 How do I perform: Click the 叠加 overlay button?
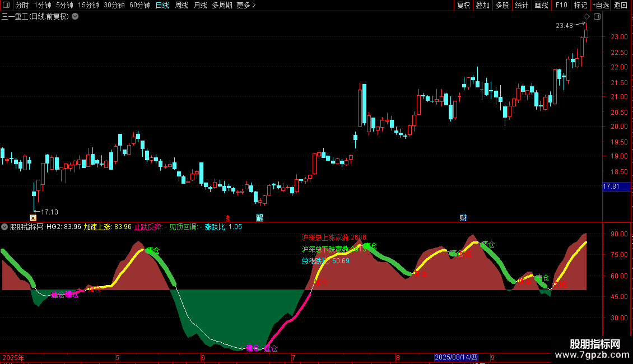(x=482, y=5)
